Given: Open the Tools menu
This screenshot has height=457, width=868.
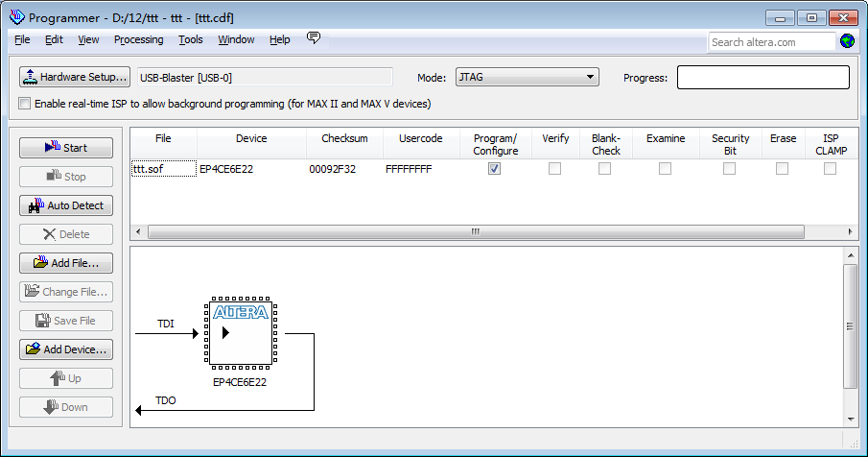Looking at the screenshot, I should pos(191,40).
